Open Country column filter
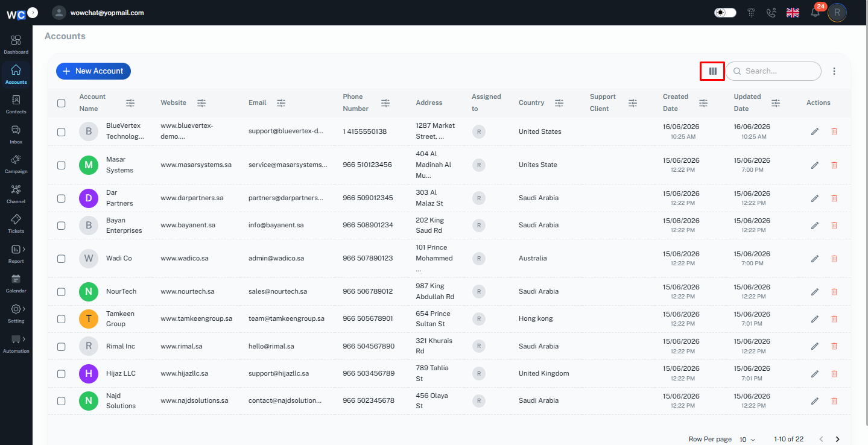This screenshot has width=868, height=445. click(x=559, y=103)
